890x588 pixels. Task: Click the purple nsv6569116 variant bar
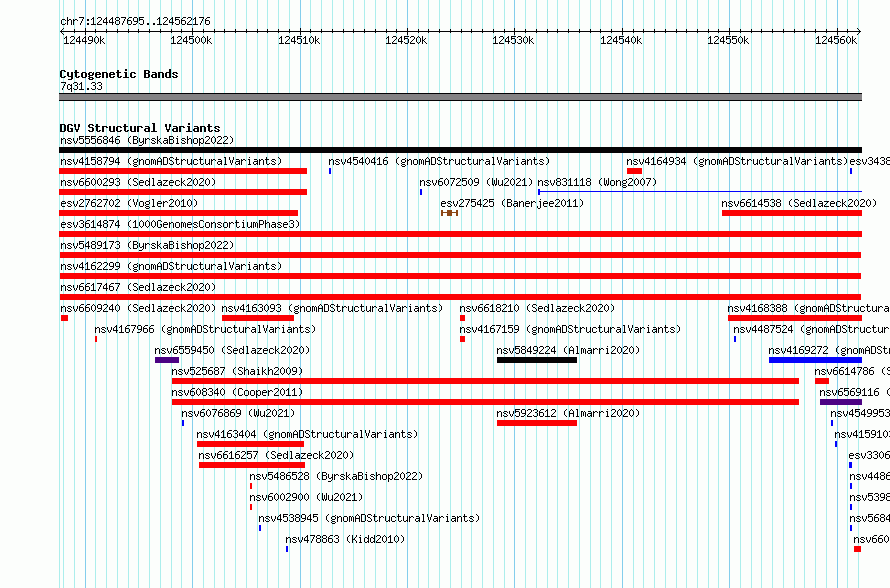pyautogui.click(x=841, y=402)
